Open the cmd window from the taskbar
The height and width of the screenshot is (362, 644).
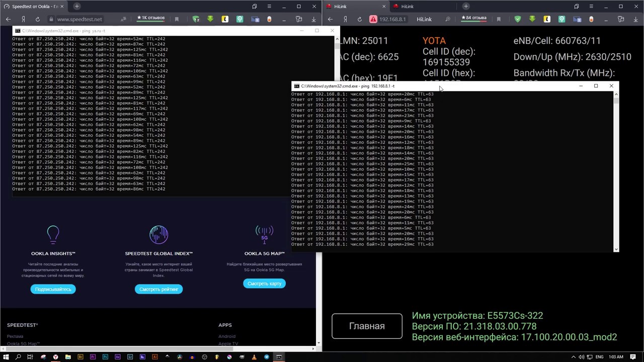(x=279, y=357)
